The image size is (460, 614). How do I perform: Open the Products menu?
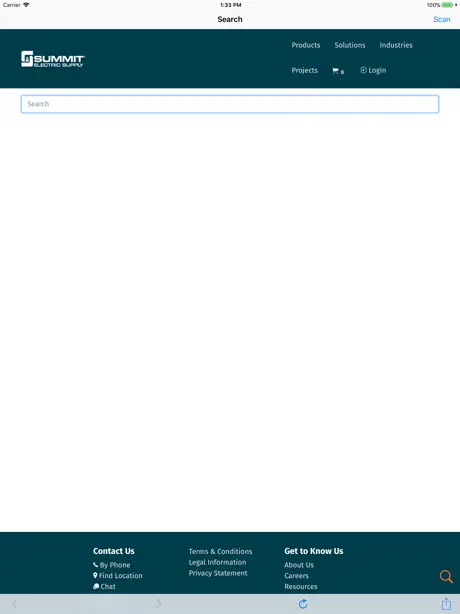[306, 45]
